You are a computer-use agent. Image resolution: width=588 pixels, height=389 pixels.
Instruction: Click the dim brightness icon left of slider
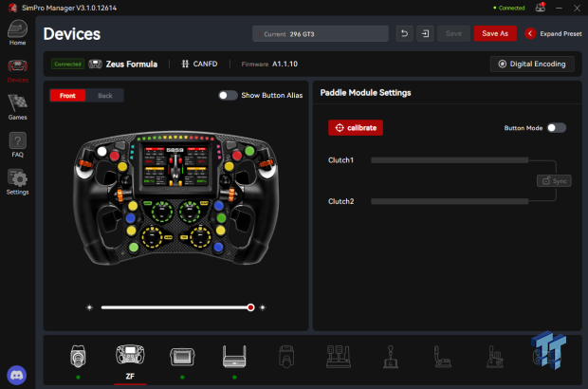point(89,307)
